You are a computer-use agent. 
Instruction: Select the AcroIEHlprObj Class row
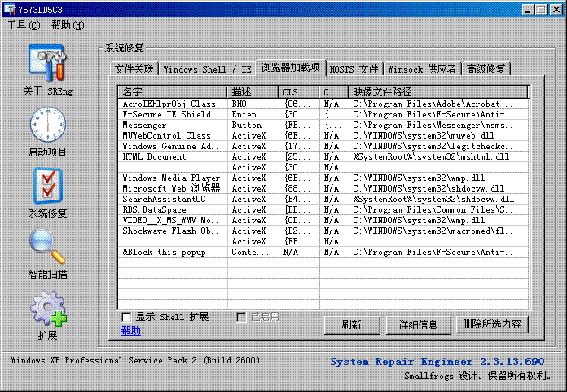323,104
